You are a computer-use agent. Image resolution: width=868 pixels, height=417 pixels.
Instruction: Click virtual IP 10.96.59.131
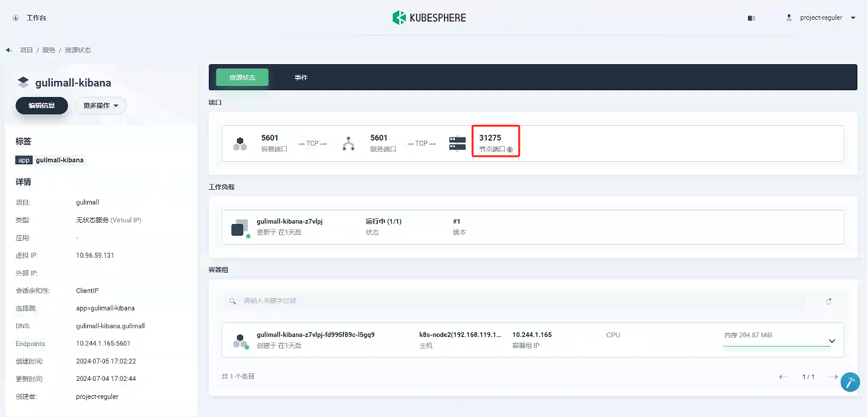[95, 255]
